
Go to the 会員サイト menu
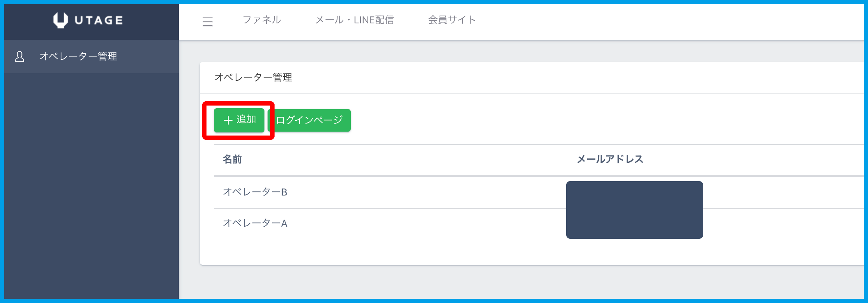pyautogui.click(x=451, y=20)
